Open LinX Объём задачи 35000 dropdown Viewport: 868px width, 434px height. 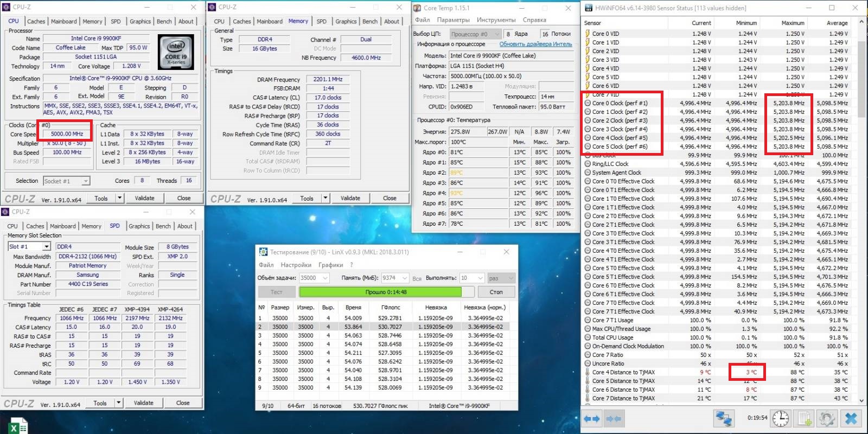[x=325, y=278]
